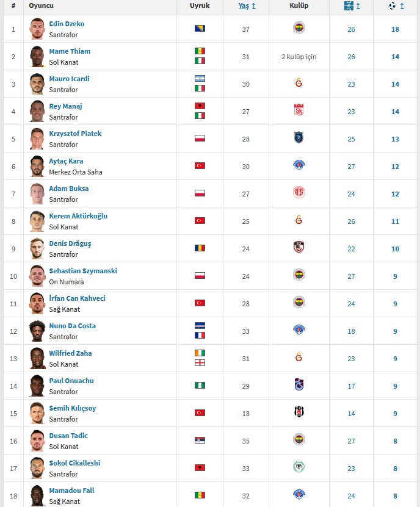
Task: Click Konyaspor logo in Sokol Cikalleshi row
Action: (x=299, y=467)
